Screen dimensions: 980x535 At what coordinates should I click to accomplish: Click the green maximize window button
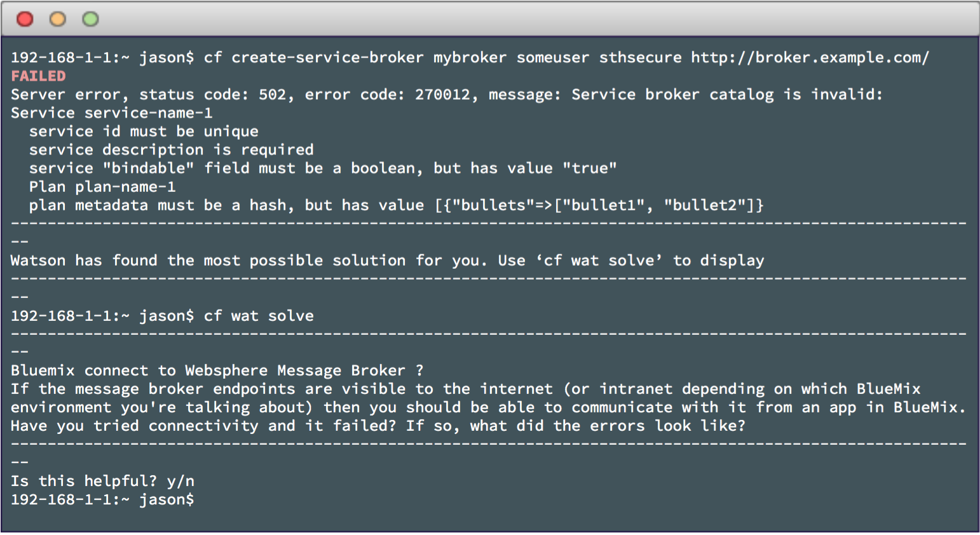point(91,19)
